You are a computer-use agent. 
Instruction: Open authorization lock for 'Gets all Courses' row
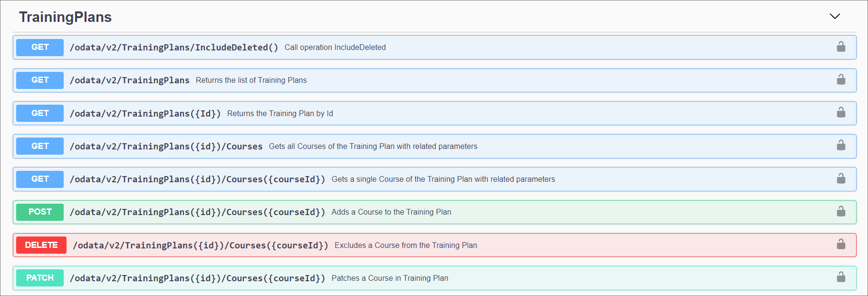[x=840, y=146]
